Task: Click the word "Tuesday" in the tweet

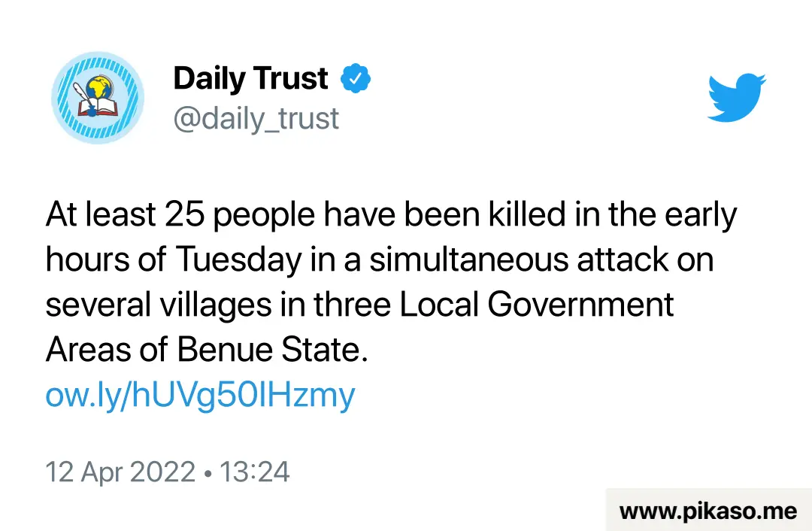Action: pos(238,260)
